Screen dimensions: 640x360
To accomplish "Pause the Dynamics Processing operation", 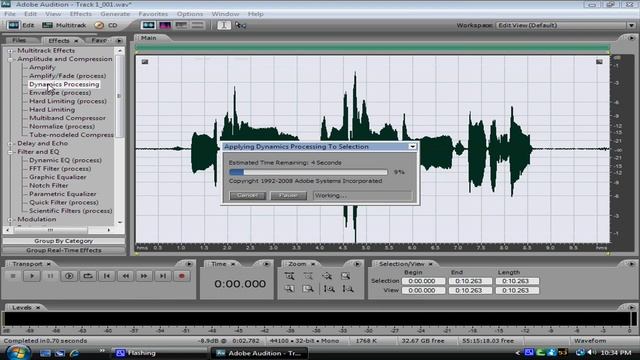I will coord(288,196).
